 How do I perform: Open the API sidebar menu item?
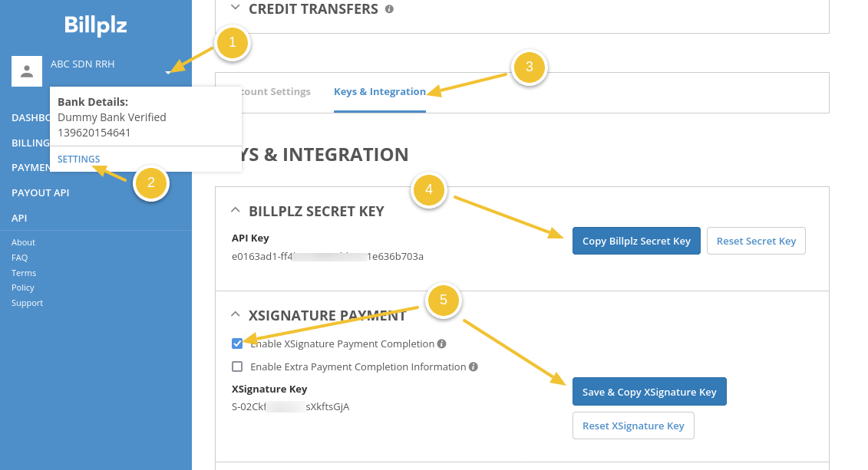pos(19,218)
